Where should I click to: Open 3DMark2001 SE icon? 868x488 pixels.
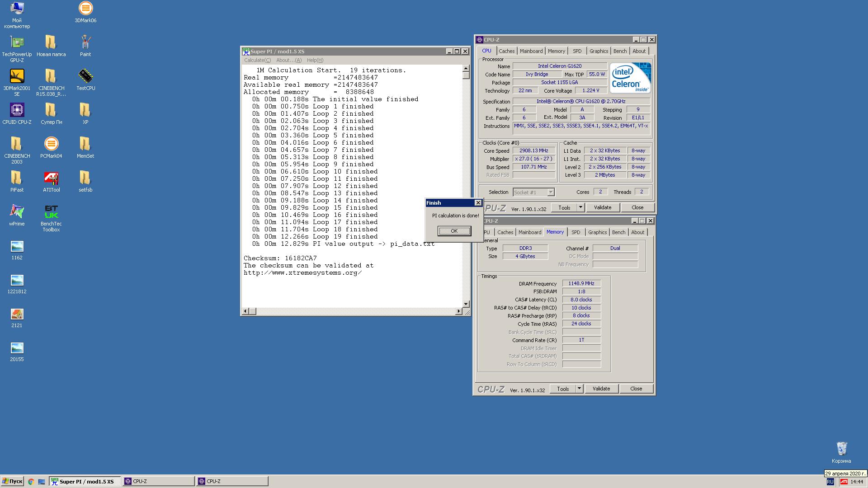(17, 83)
